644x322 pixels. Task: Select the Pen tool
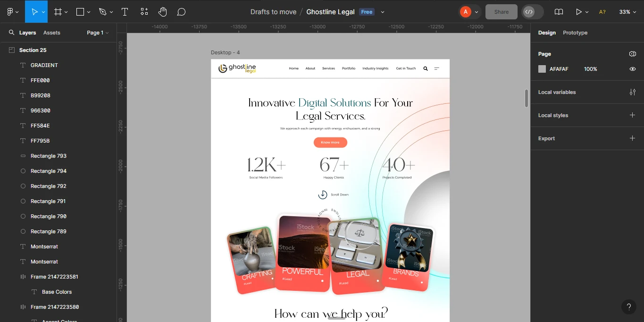pyautogui.click(x=103, y=12)
